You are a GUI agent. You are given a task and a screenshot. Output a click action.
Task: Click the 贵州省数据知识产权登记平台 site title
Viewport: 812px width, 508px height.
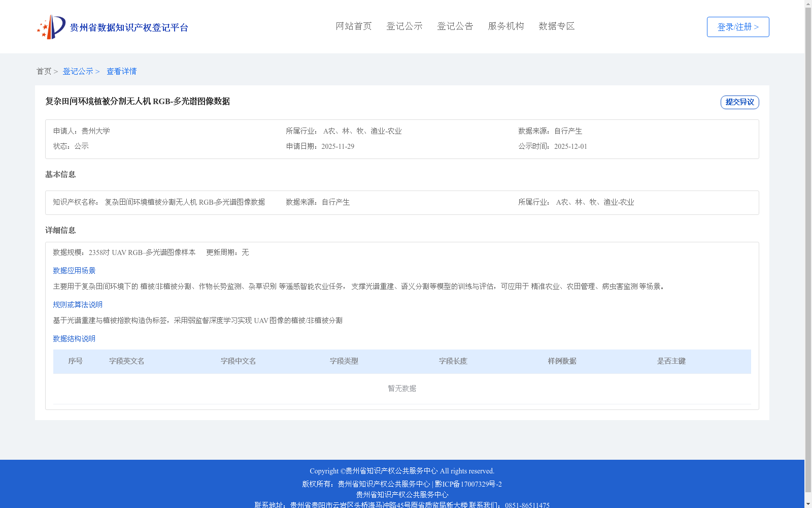[x=129, y=27]
